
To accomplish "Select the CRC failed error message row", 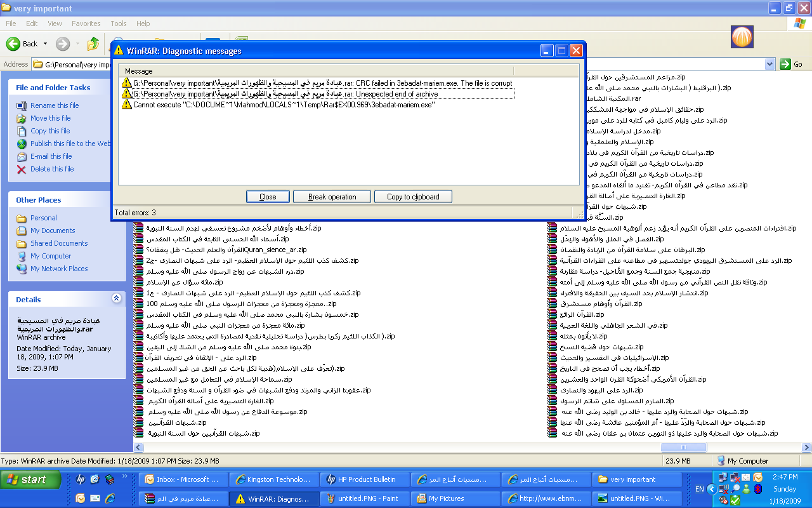I will click(x=317, y=83).
